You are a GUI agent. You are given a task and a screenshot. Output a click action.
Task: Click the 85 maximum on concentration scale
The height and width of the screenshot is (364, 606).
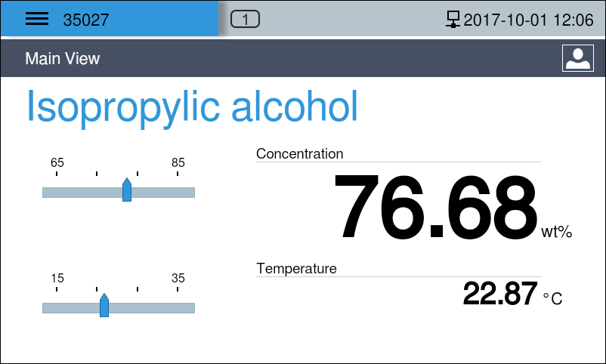point(178,163)
